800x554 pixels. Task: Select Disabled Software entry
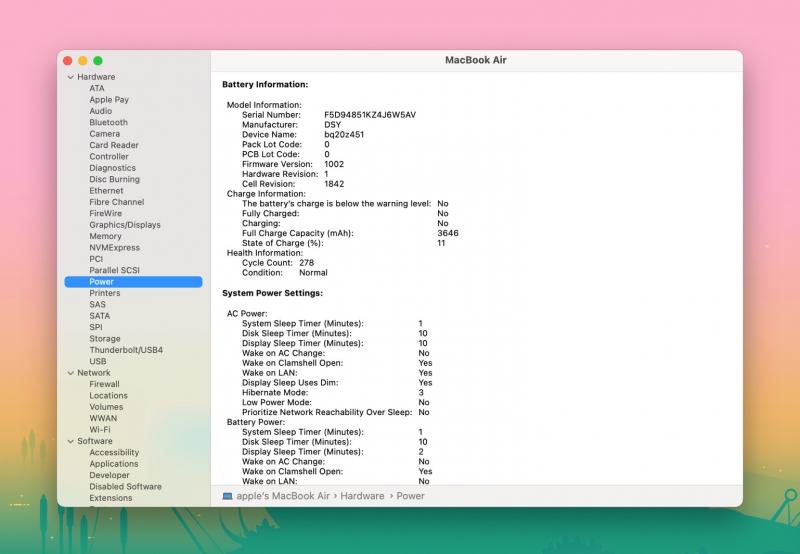(x=126, y=487)
